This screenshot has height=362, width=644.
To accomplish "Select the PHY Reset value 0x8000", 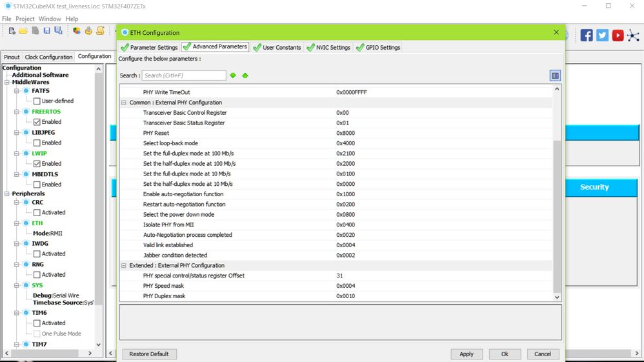I will [345, 133].
